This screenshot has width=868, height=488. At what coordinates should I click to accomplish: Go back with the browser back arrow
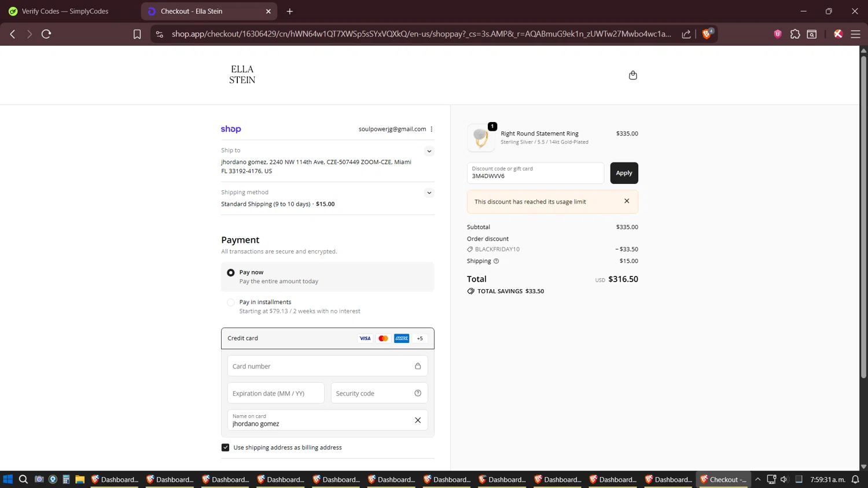(x=13, y=34)
